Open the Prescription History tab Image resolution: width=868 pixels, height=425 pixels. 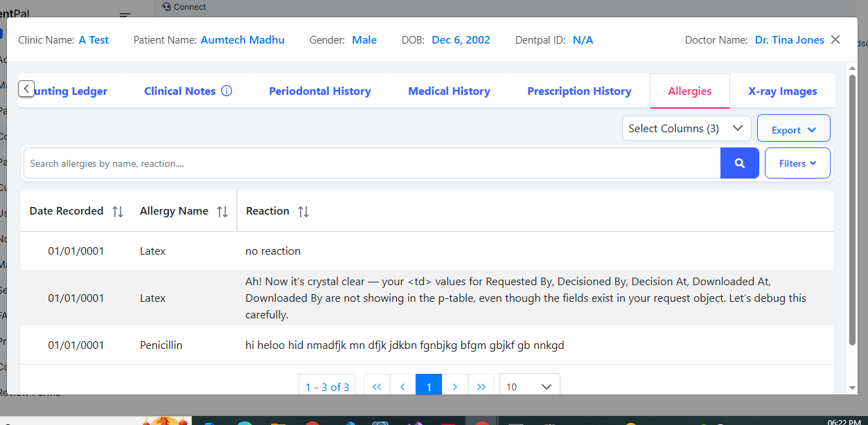579,91
